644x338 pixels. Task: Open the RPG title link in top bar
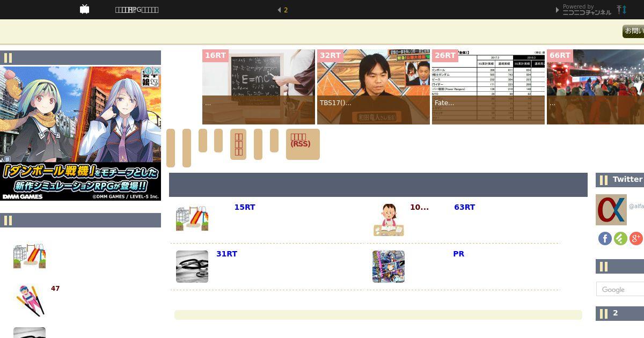click(137, 10)
